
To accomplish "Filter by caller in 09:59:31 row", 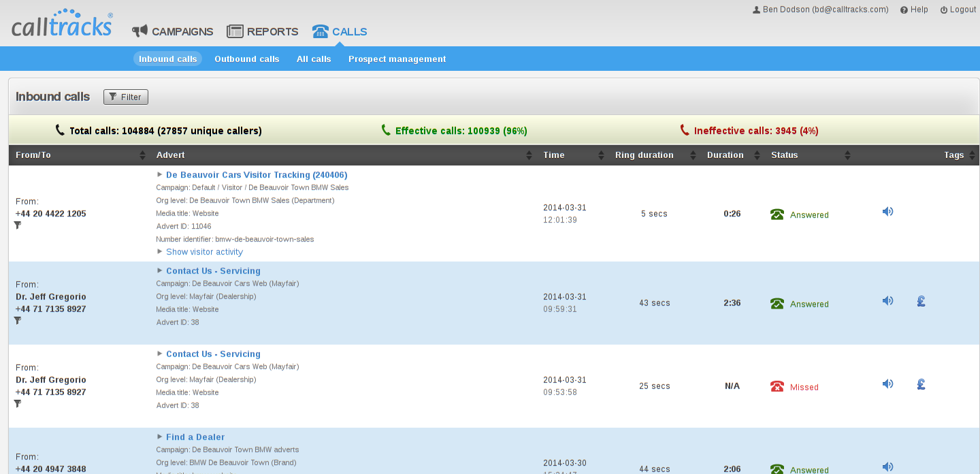I will (18, 321).
